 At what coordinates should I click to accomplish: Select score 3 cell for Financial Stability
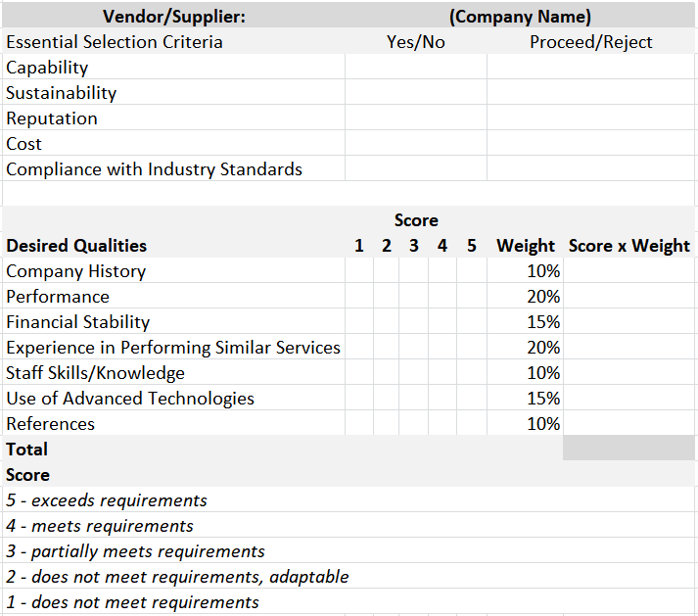pyautogui.click(x=414, y=322)
